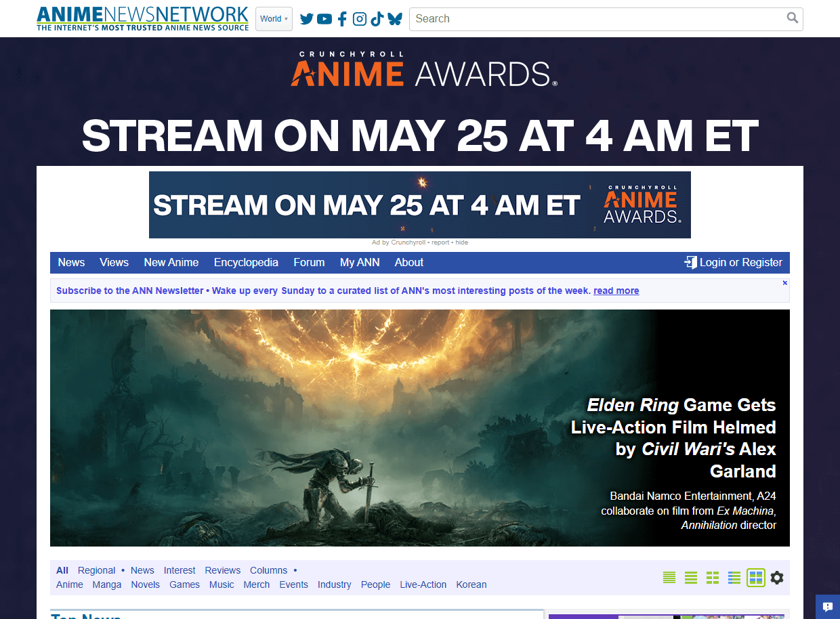The image size is (840, 619).
Task: Filter the feed by Reviews
Action: (223, 570)
